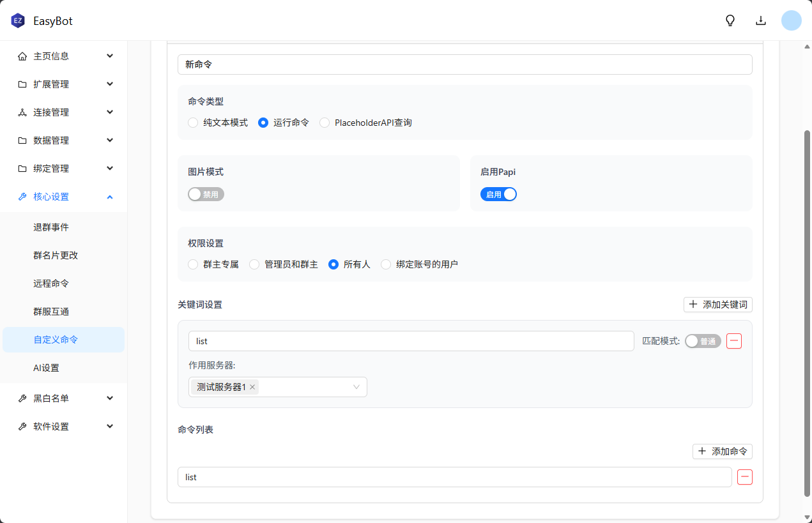Viewport: 812px width, 523px height.
Task: Expand the 扩展管理 menu
Action: pyautogui.click(x=64, y=84)
